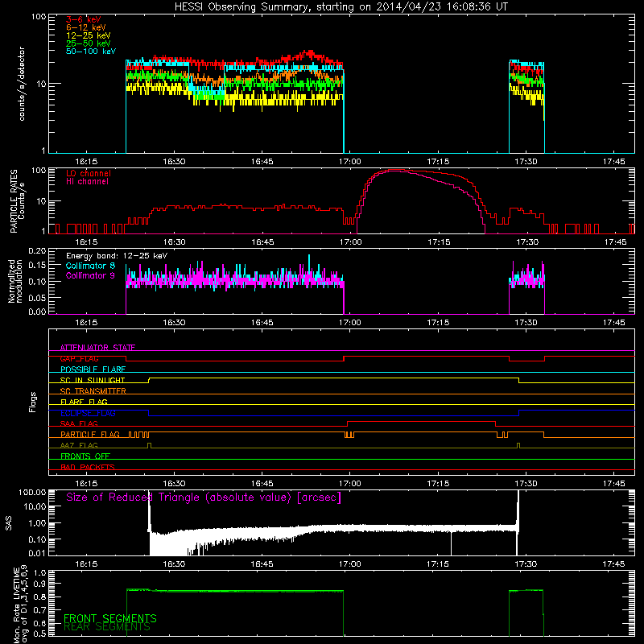Select the cyan '50-100 keV' legend label
Screen dimensions: 644x644
tap(91, 52)
